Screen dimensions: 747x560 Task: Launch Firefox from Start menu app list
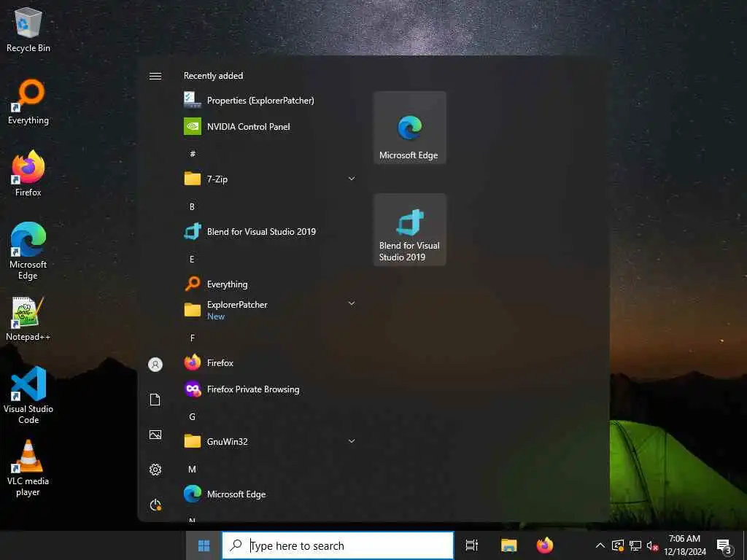(271, 363)
